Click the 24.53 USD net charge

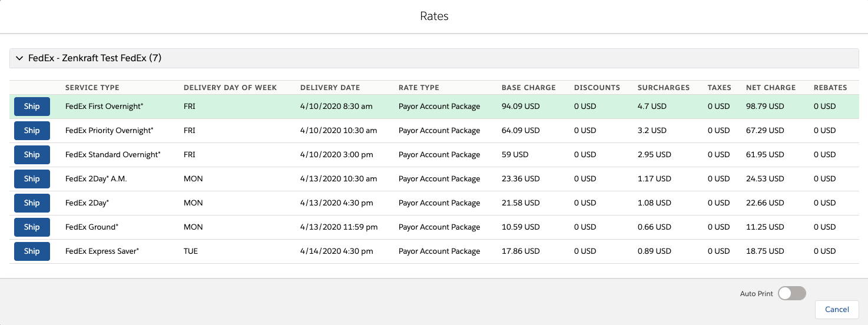click(765, 179)
